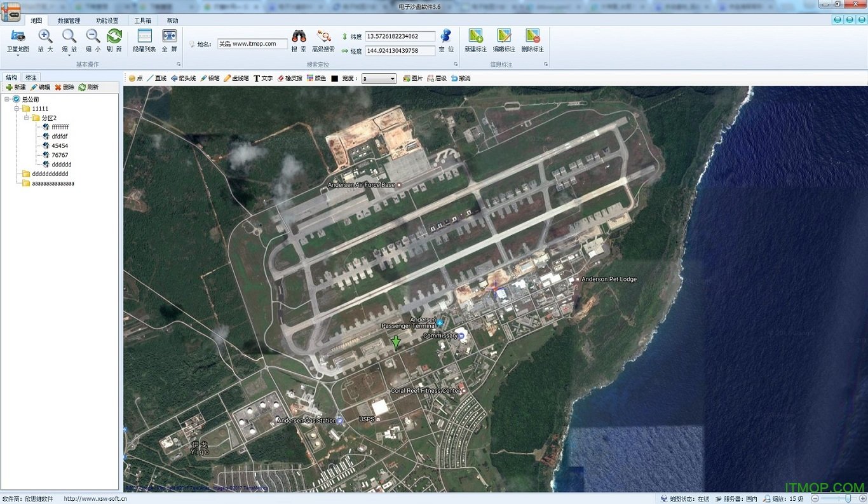Expand the 信息标注 group dialog launcher

coord(546,65)
